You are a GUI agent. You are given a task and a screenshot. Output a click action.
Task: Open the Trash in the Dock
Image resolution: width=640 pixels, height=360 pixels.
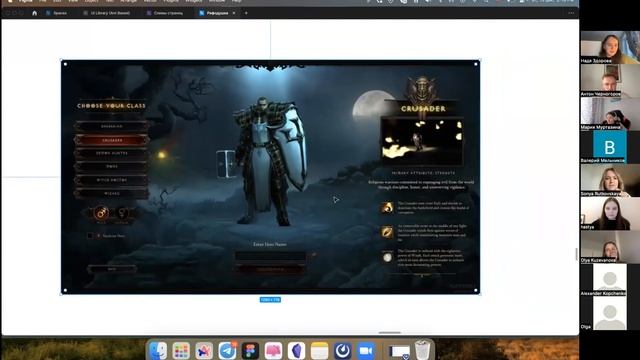click(422, 350)
